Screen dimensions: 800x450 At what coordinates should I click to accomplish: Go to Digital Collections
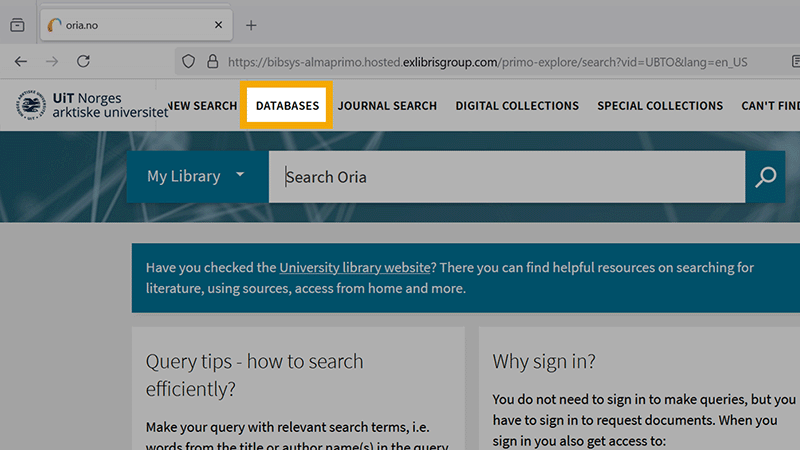coord(517,105)
